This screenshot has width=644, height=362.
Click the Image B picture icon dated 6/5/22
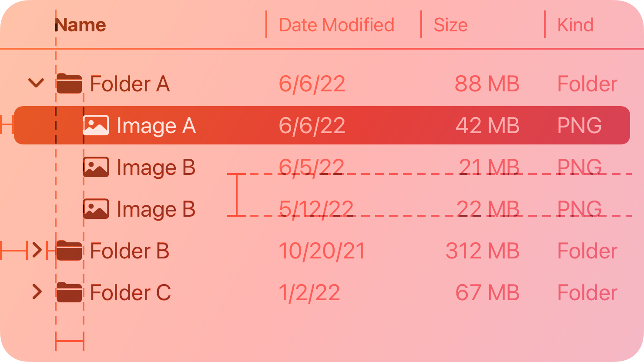(95, 167)
